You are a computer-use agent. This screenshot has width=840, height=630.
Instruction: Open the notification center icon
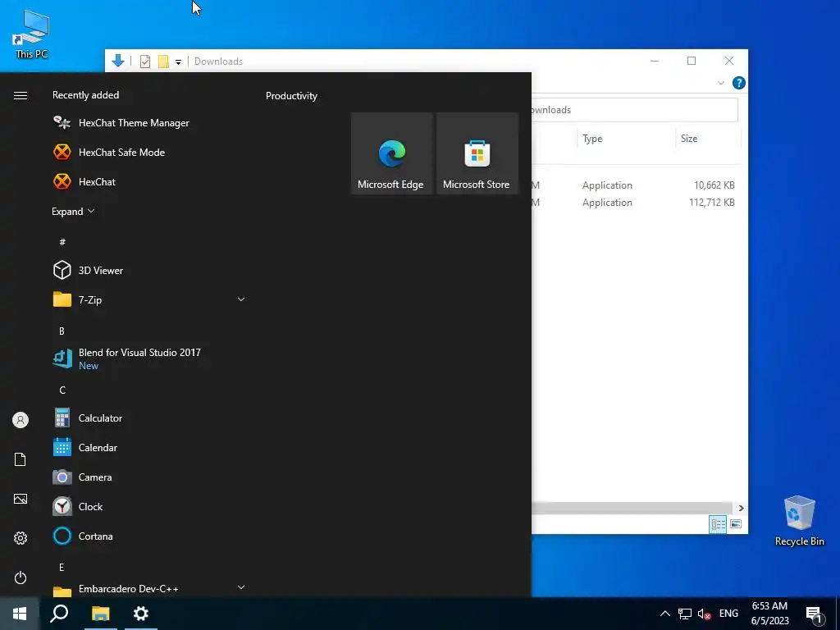pyautogui.click(x=815, y=614)
